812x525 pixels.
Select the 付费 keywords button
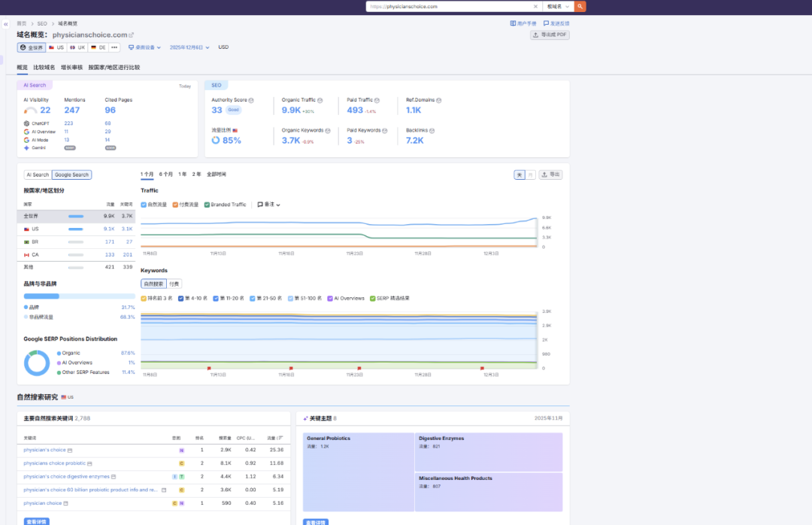[x=174, y=284]
